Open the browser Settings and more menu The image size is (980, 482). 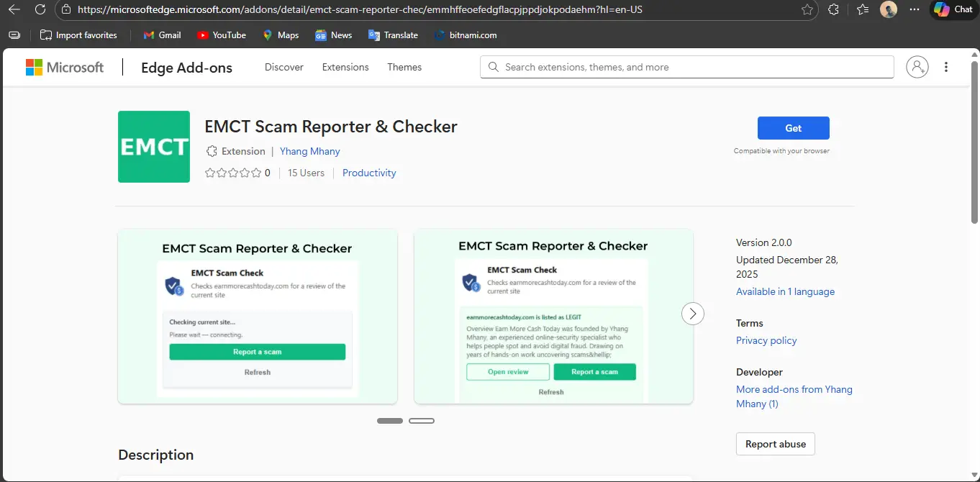[915, 9]
